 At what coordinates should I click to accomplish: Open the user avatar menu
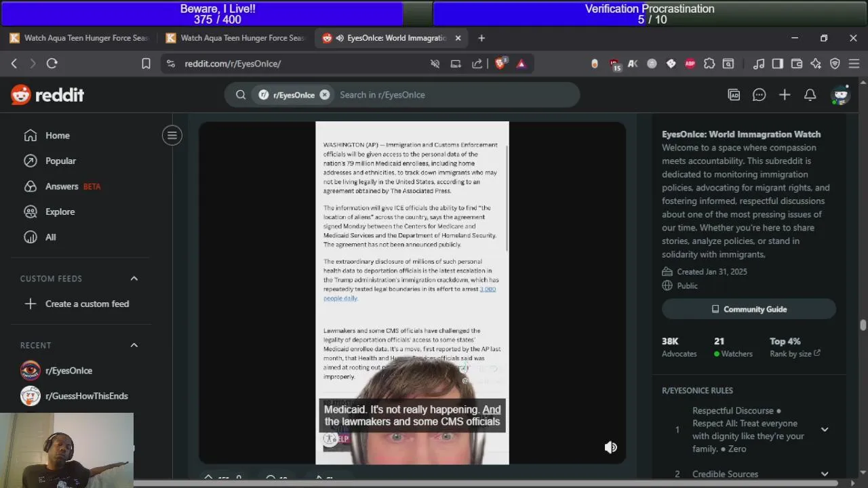pos(841,95)
